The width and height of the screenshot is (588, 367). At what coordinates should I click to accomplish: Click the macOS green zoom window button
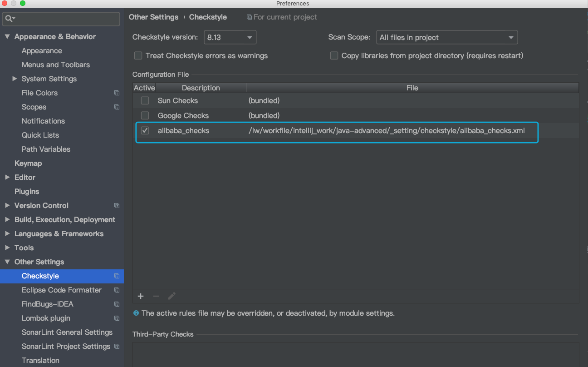tap(23, 4)
